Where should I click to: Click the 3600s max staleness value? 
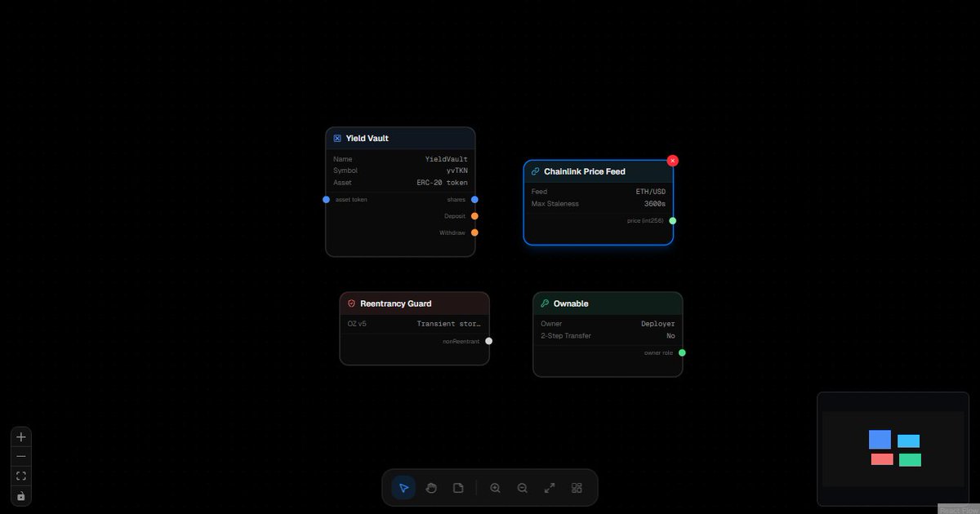click(x=655, y=204)
